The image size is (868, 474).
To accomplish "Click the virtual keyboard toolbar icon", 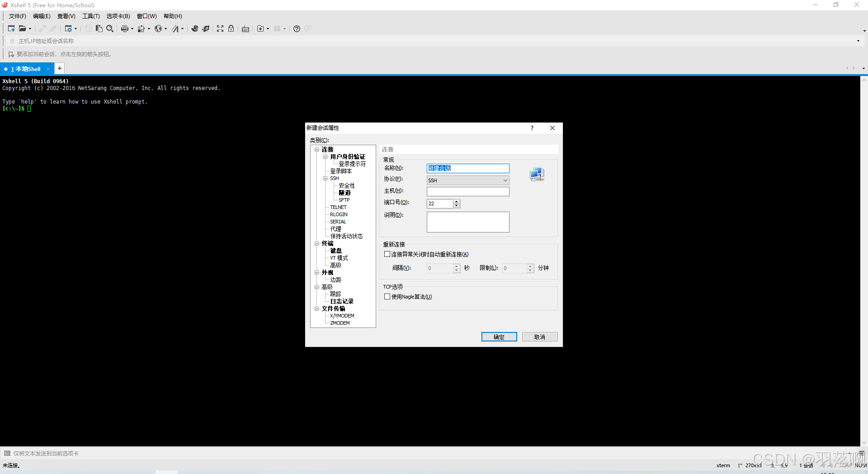I will [x=245, y=29].
